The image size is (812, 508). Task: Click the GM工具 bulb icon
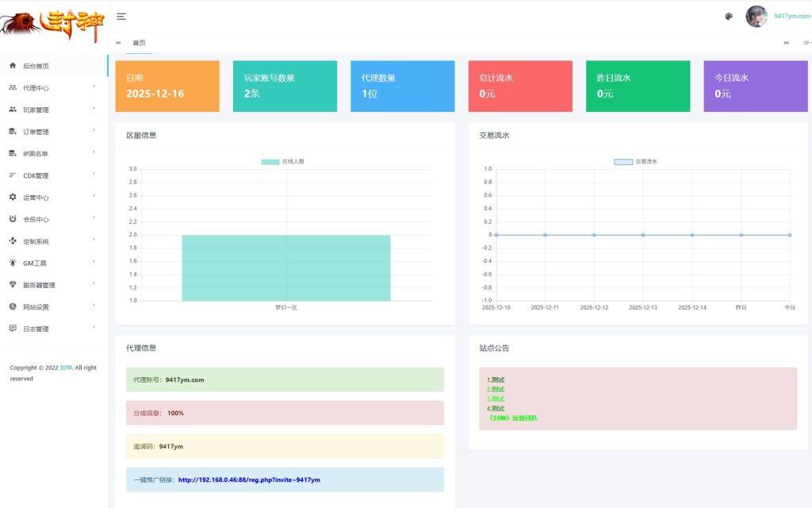point(13,263)
